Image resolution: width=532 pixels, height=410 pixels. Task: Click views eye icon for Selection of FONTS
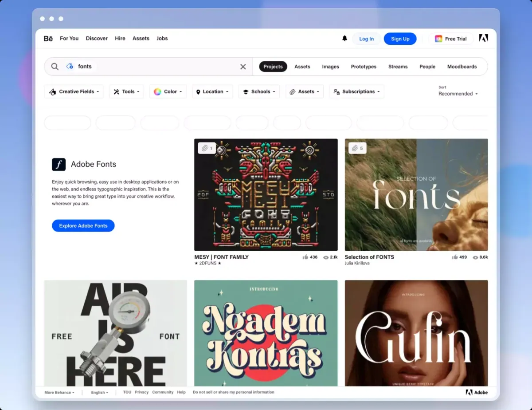[475, 257]
